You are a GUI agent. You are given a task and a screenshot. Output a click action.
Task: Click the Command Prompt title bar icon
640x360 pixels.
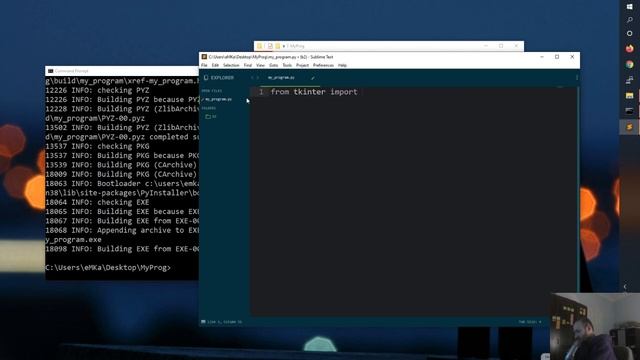click(51, 71)
